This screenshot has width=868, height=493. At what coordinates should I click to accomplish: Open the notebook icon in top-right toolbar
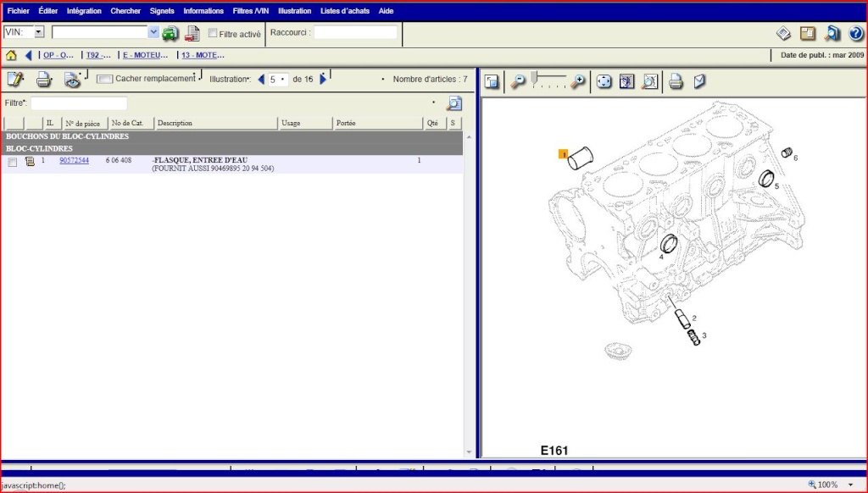coord(808,34)
